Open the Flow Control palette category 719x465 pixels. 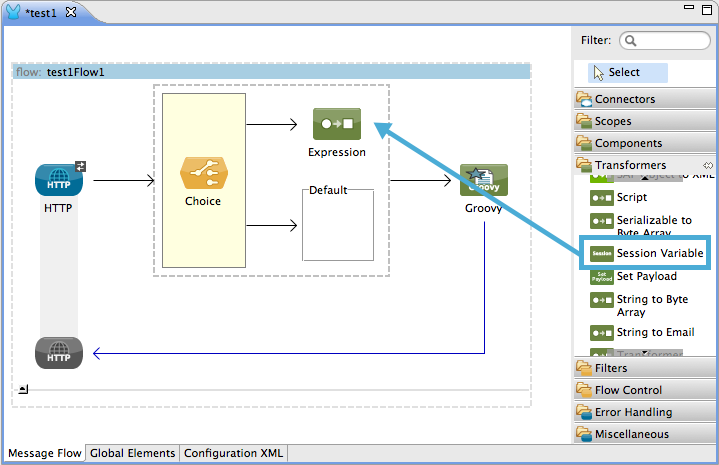pos(628,390)
